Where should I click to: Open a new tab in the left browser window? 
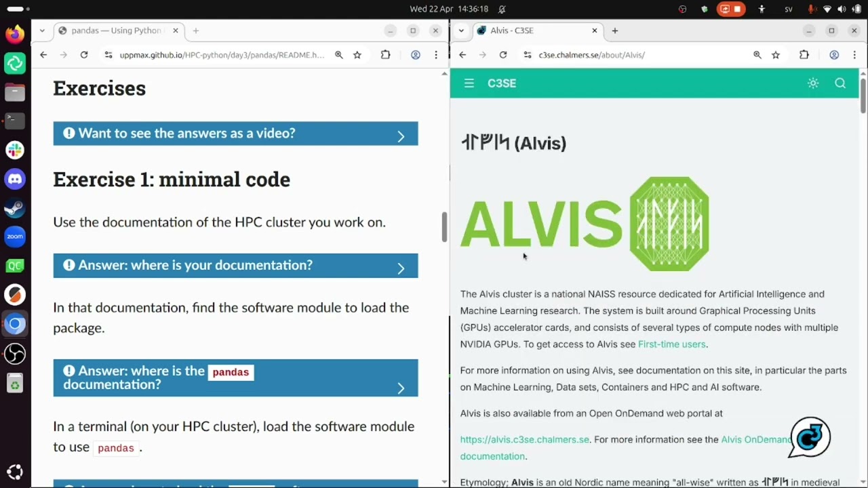[195, 30]
